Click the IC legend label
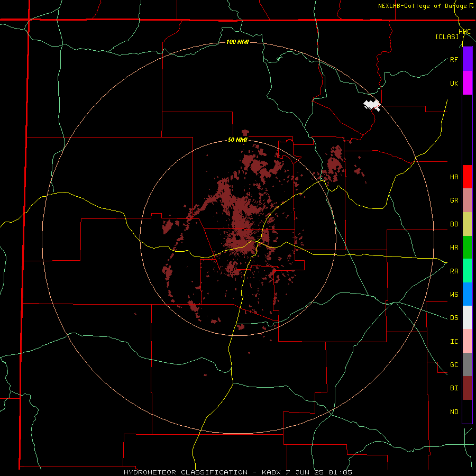 (454, 341)
